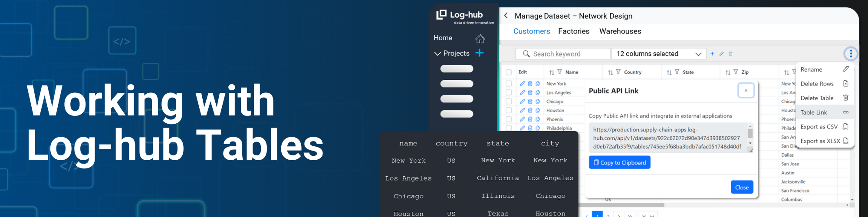Delete the Los Angeles row via trash icon
Image resolution: width=868 pixels, height=217 pixels.
530,92
